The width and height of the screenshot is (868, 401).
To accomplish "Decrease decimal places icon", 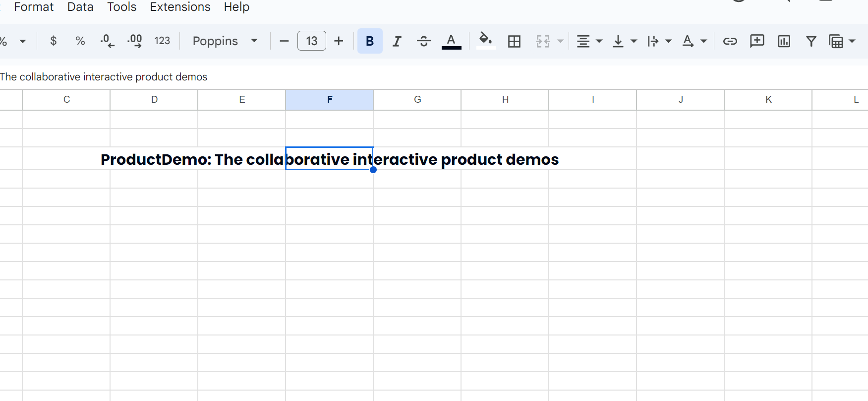I will (x=107, y=41).
